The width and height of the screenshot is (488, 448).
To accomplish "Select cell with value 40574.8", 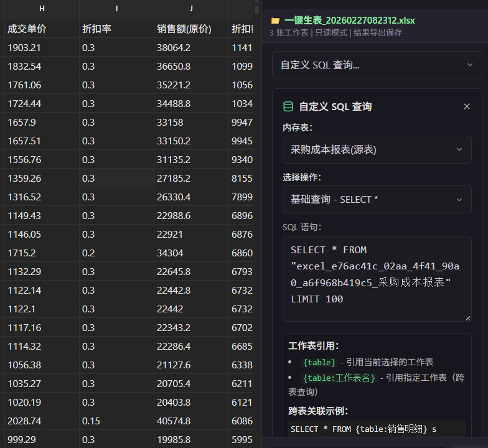I will 192,421.
